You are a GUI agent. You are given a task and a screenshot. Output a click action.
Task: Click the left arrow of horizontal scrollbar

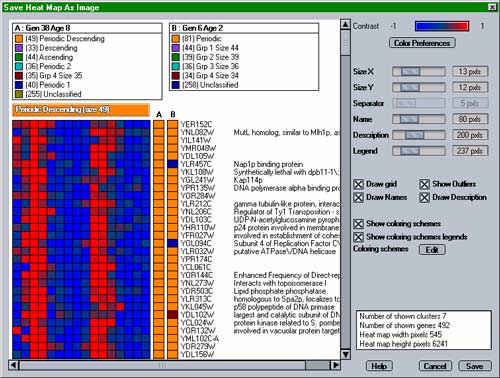click(13, 365)
